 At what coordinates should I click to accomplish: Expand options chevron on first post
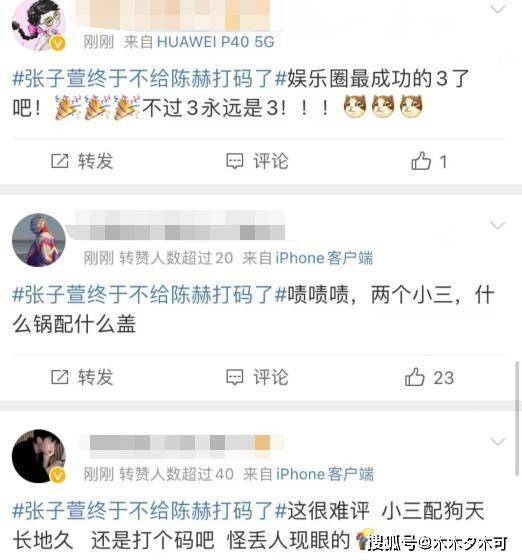(x=498, y=9)
